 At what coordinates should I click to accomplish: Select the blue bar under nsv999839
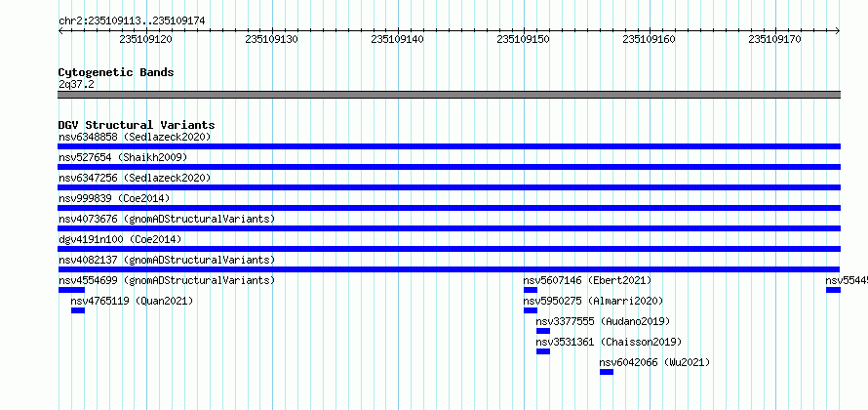click(x=449, y=208)
